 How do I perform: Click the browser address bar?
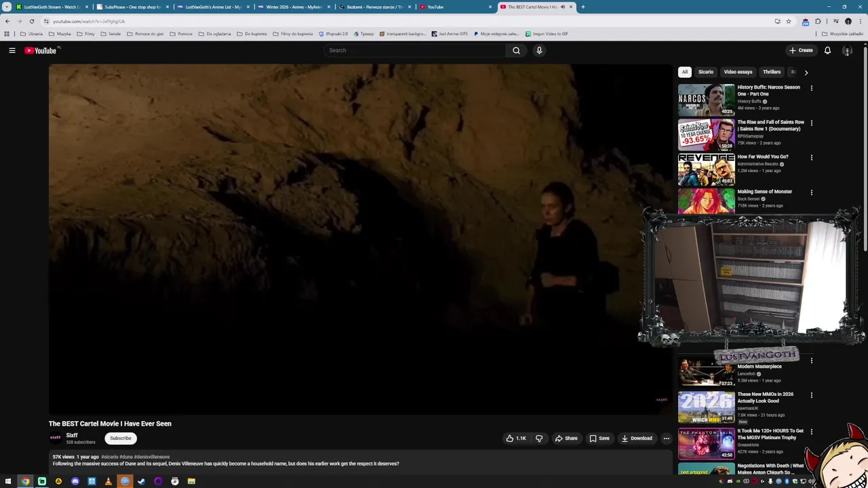[407, 21]
